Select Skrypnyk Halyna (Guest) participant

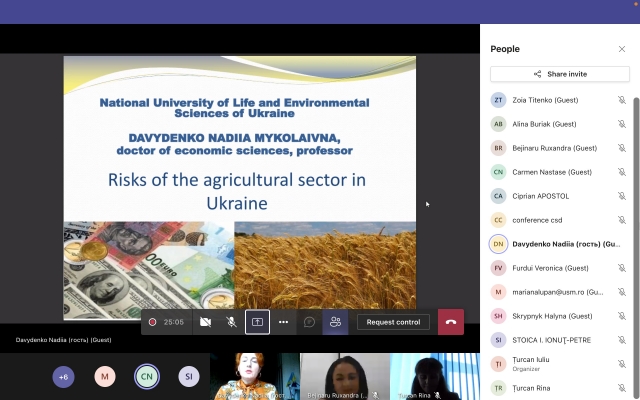pyautogui.click(x=560, y=316)
